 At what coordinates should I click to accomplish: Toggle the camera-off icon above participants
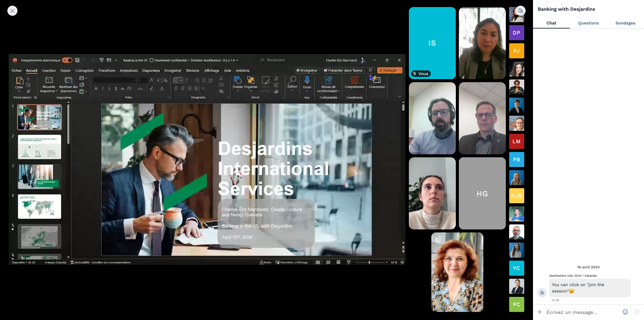520,11
